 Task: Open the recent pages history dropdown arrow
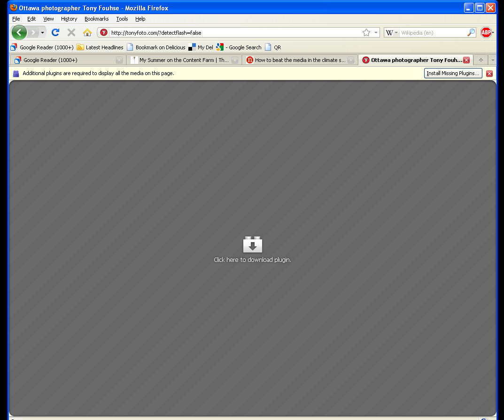(x=43, y=33)
